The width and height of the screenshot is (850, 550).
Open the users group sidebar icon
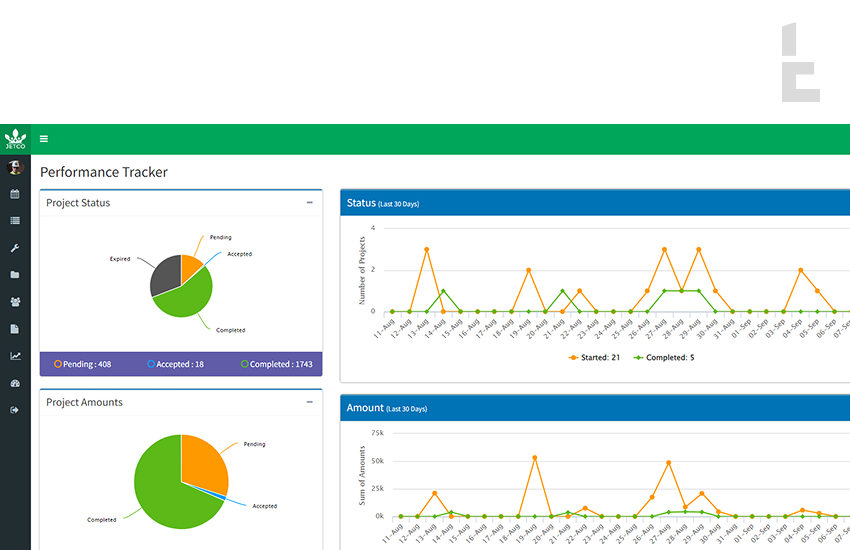15,302
